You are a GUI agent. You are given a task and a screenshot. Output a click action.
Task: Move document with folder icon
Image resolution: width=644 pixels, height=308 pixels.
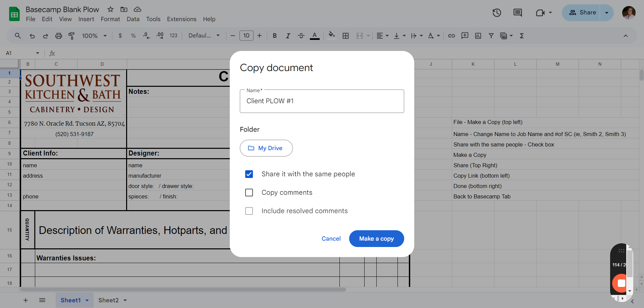click(124, 9)
